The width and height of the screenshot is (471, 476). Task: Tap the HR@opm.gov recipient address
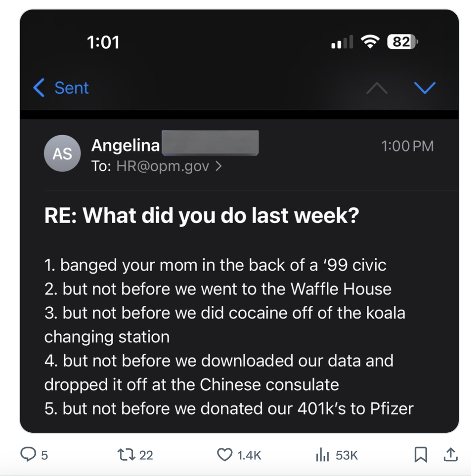point(163,166)
